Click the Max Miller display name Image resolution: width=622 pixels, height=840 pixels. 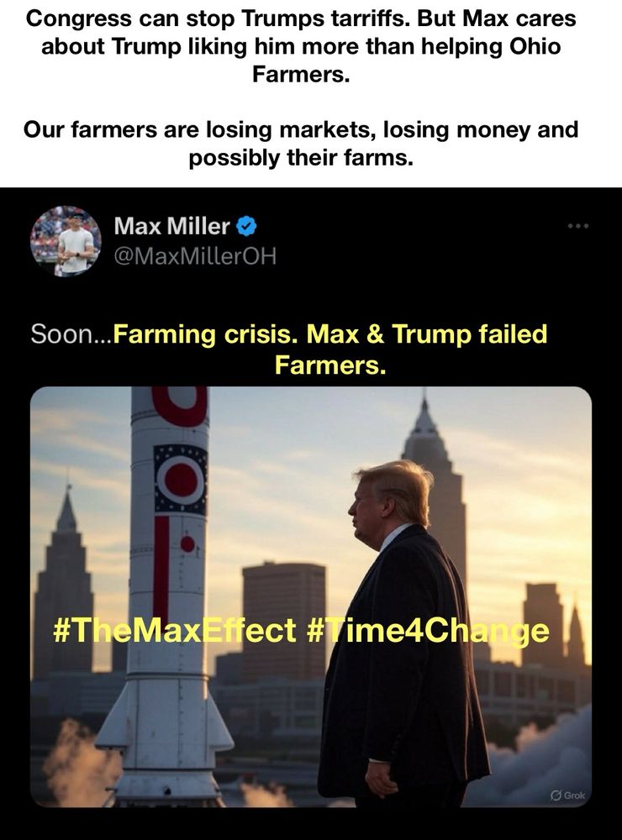click(x=171, y=226)
